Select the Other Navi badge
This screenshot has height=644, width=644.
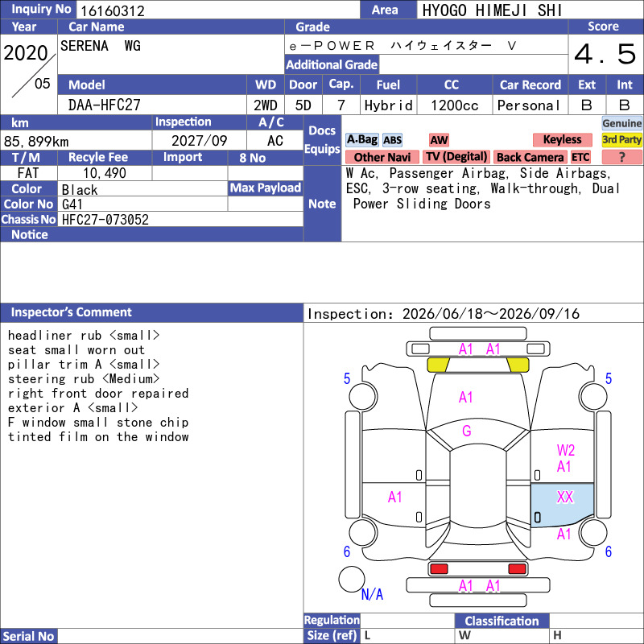click(x=382, y=157)
